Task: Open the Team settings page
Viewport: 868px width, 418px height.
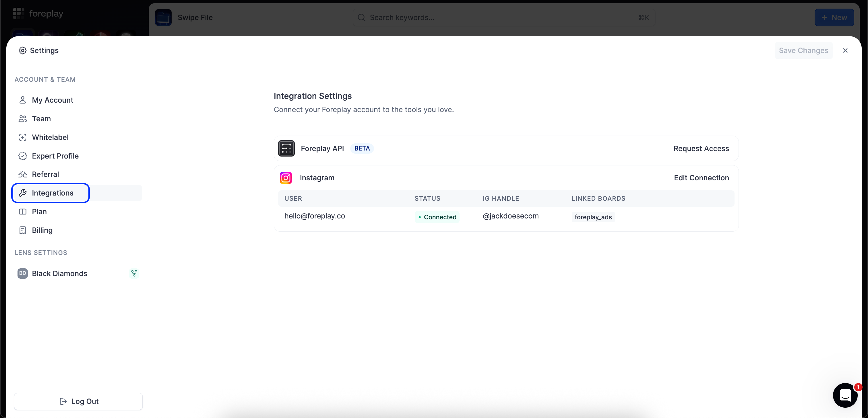Action: [x=78, y=118]
